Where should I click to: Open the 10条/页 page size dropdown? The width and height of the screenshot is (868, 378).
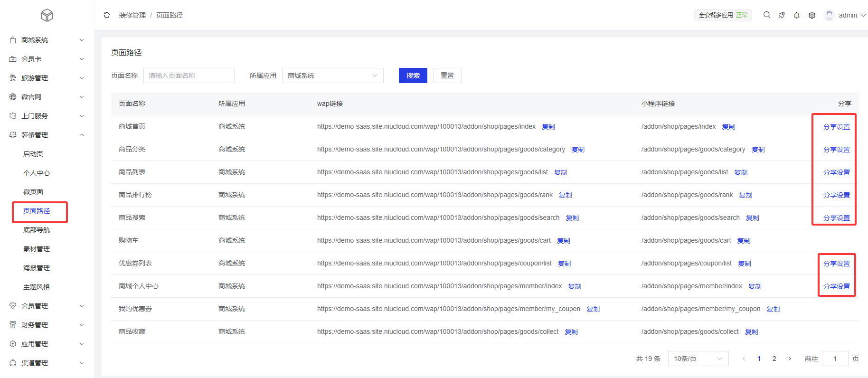(698, 359)
